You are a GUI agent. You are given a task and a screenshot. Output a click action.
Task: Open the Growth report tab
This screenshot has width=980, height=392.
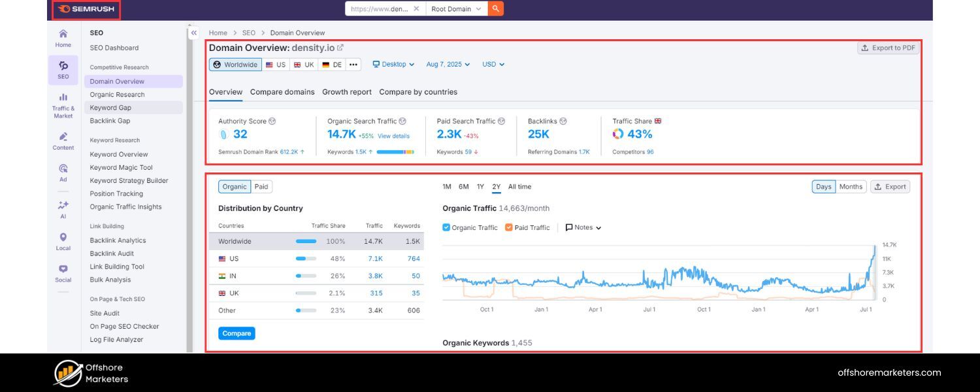[x=346, y=92]
